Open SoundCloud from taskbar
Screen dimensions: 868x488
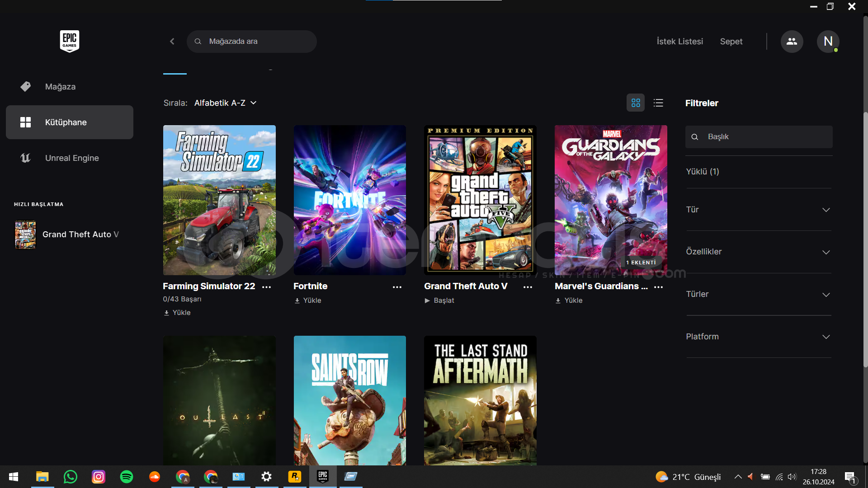[x=155, y=477]
